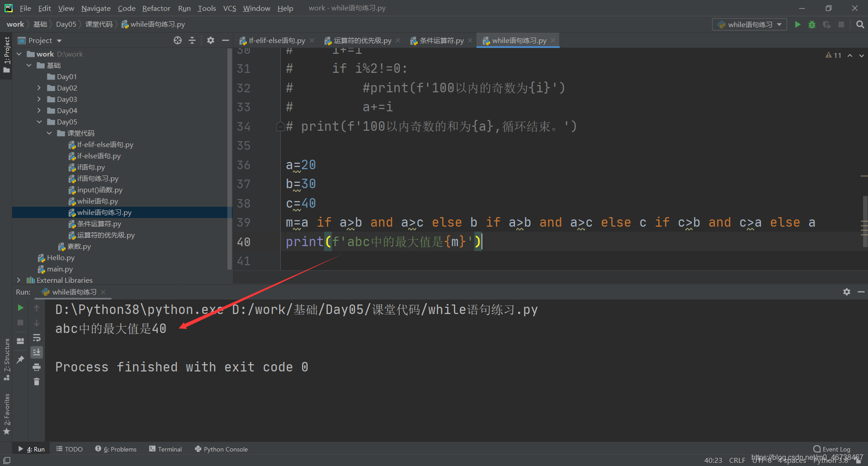This screenshot has height=466, width=868.
Task: Hide the Run panel with minus icon
Action: pos(861,292)
